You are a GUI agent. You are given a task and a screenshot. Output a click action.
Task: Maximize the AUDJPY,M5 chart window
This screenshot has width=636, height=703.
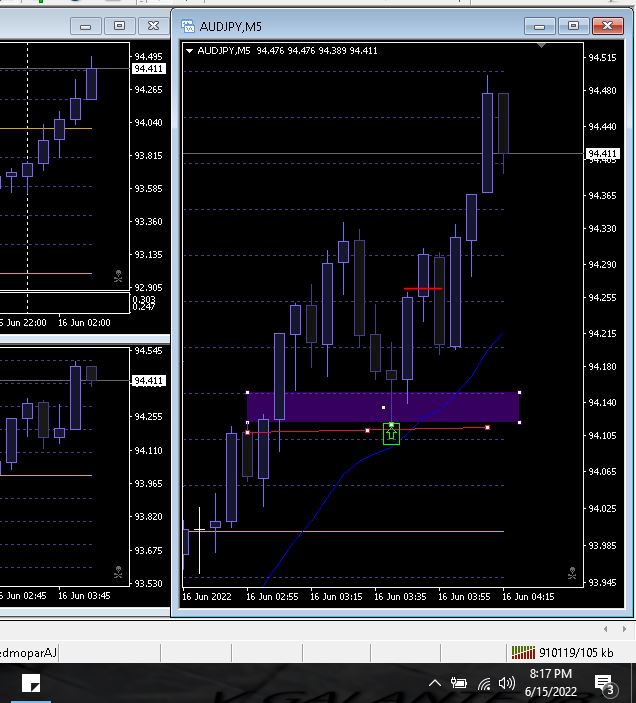pyautogui.click(x=573, y=26)
